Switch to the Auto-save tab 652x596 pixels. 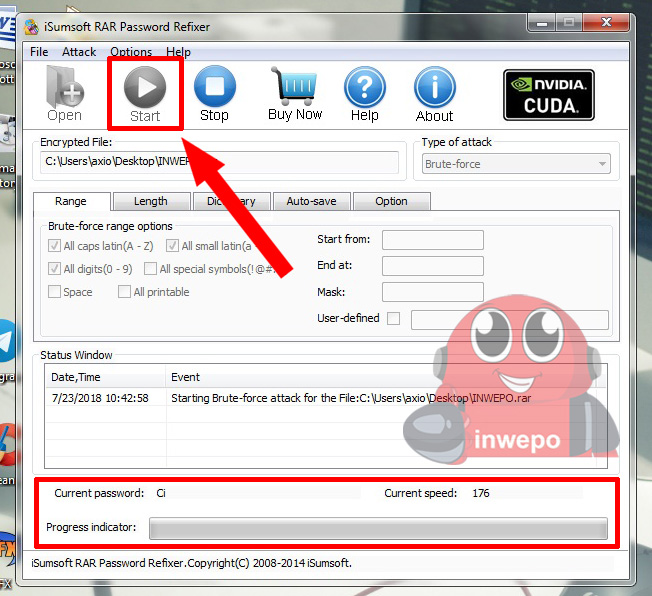pos(311,201)
